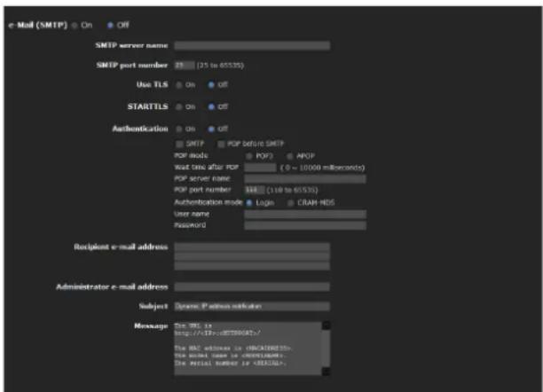Click the Administrator e-mail address field
Image resolution: width=543 pixels, height=392 pixels.
[252, 286]
